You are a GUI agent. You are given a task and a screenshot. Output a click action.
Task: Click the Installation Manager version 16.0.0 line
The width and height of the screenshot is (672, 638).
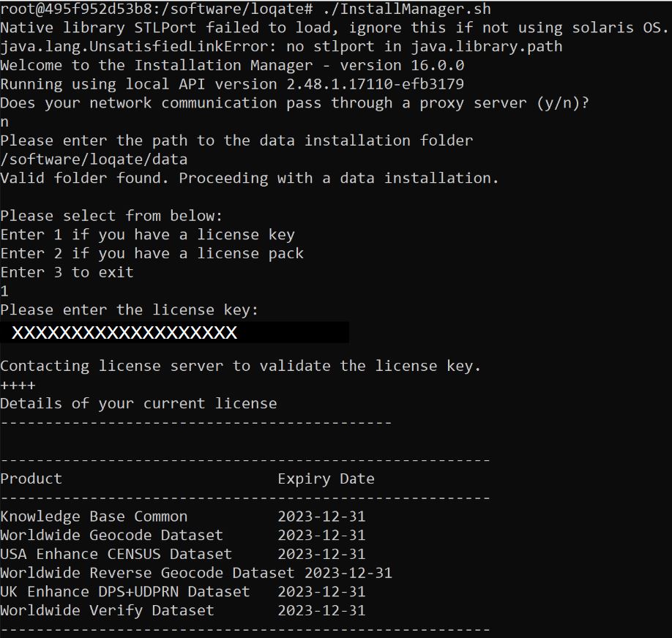pyautogui.click(x=232, y=66)
